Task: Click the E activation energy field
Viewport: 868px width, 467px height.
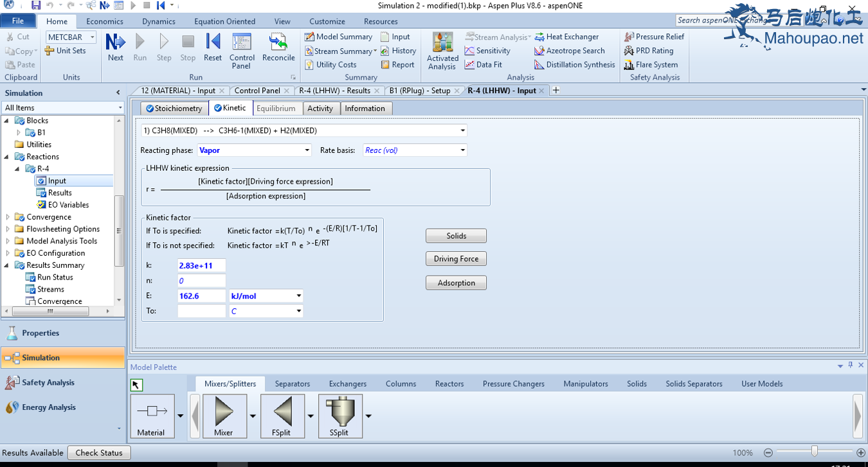Action: point(201,296)
